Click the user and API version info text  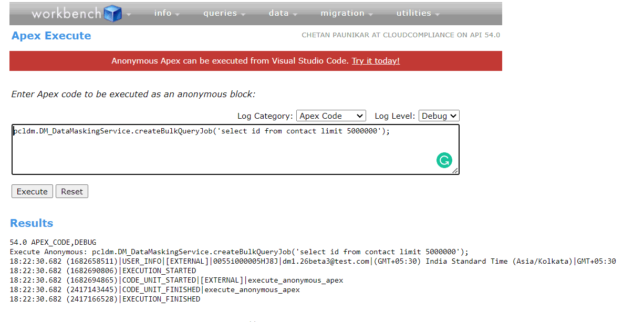400,35
